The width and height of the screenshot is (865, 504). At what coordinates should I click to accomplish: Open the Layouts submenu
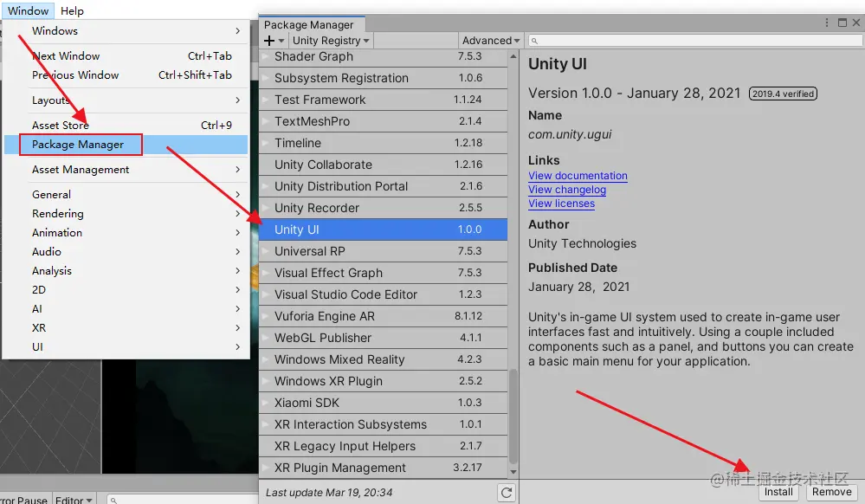click(x=126, y=100)
